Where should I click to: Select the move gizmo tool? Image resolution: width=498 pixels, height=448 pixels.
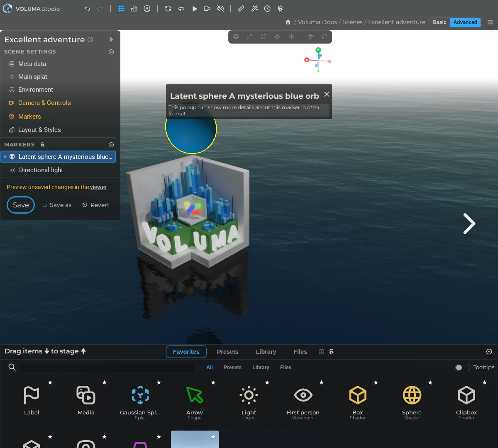click(277, 37)
